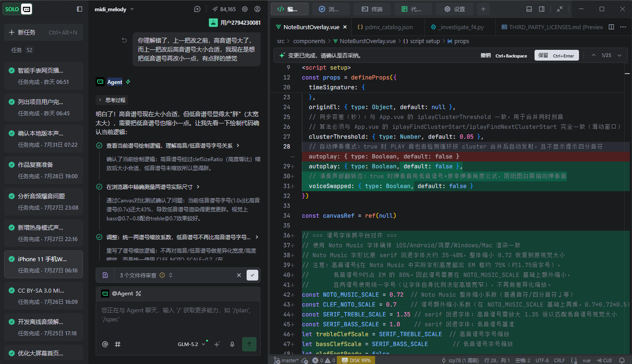This screenshot has height=364, width=632.
Task: Open the user account profile icon
Action: pos(257,9)
